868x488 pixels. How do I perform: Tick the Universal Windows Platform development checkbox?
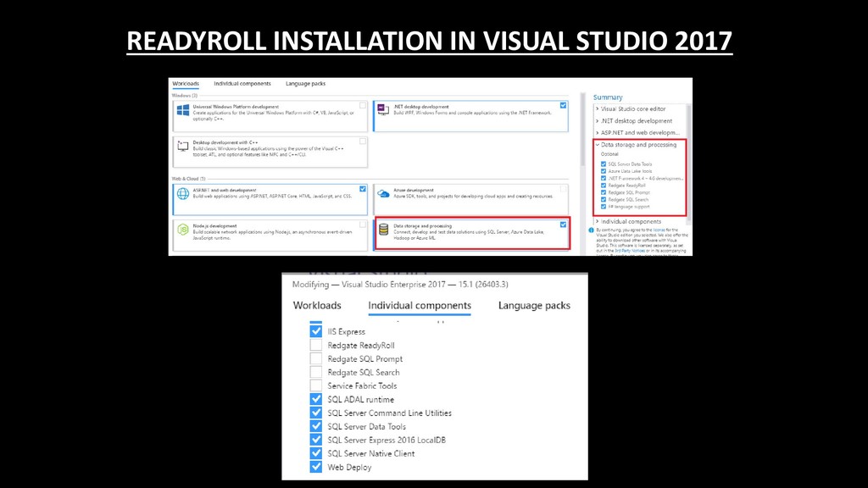(363, 105)
